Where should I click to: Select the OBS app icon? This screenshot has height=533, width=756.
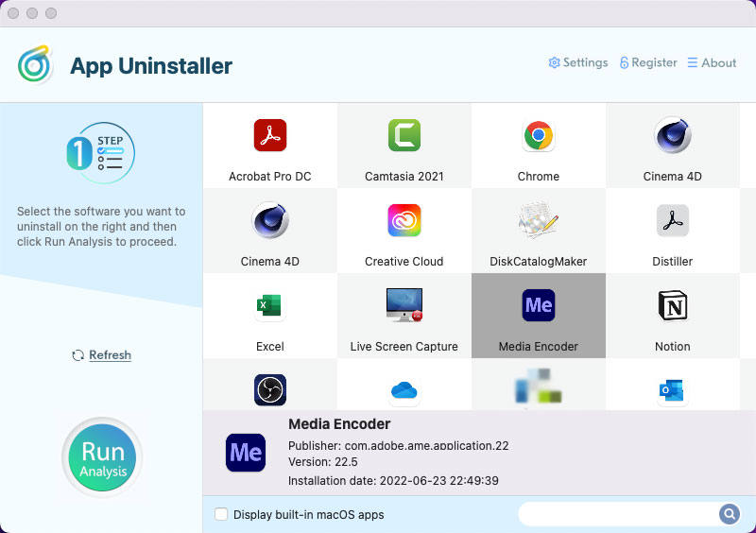tap(270, 389)
